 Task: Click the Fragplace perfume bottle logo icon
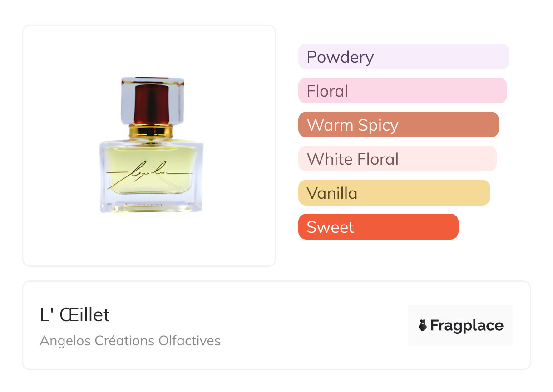[423, 325]
